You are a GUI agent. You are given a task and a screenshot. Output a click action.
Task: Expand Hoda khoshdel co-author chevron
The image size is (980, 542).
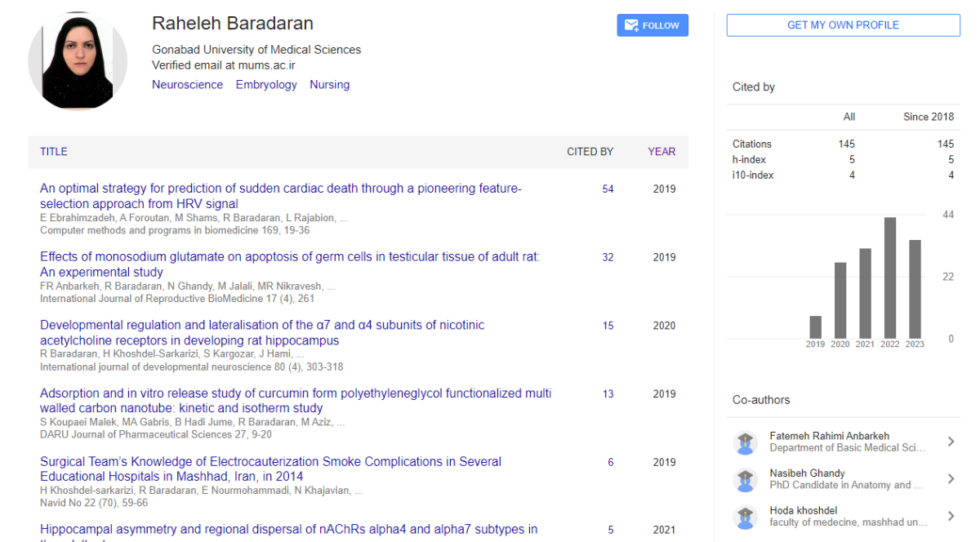951,516
